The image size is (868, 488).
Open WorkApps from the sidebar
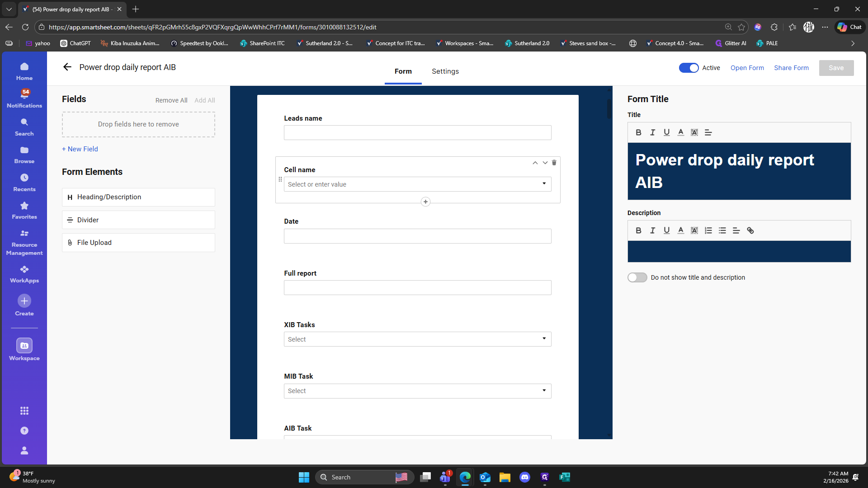24,274
